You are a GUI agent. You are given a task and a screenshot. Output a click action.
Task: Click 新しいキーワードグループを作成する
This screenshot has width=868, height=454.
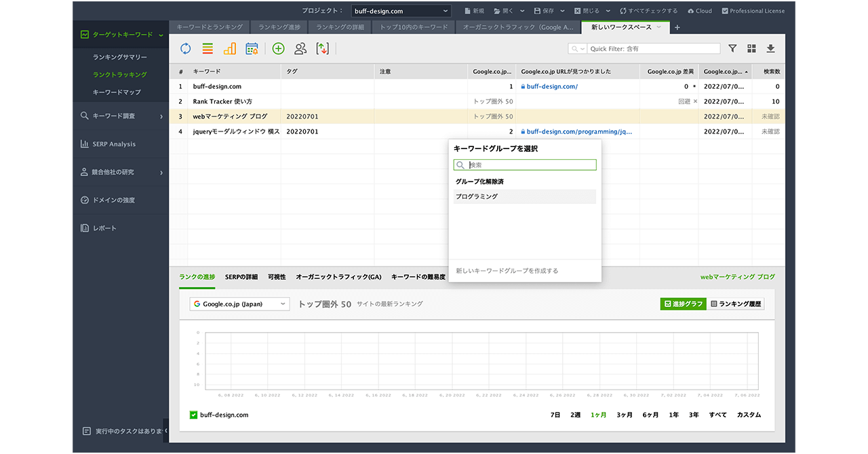(x=507, y=271)
